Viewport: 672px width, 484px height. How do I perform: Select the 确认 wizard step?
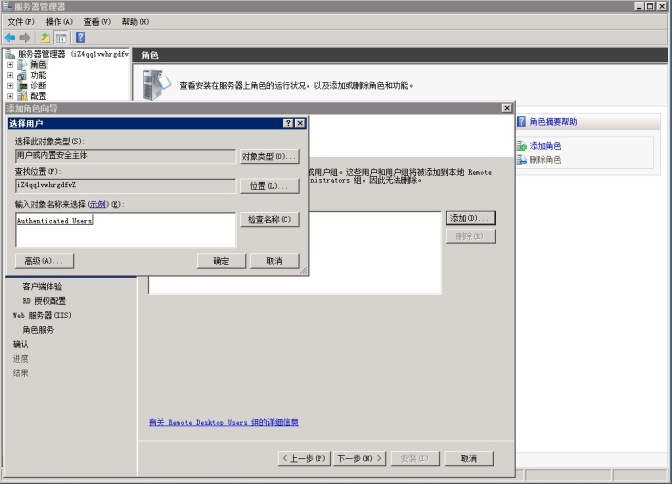(21, 344)
